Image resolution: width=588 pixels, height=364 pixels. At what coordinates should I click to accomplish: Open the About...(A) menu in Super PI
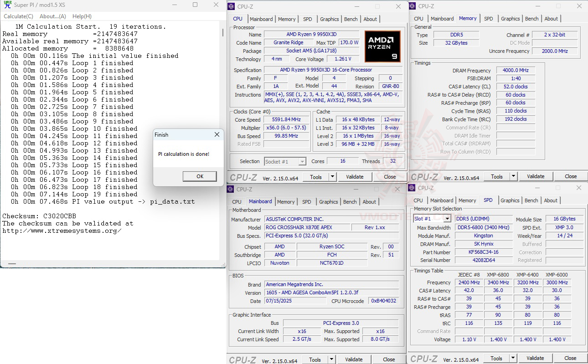pyautogui.click(x=53, y=16)
